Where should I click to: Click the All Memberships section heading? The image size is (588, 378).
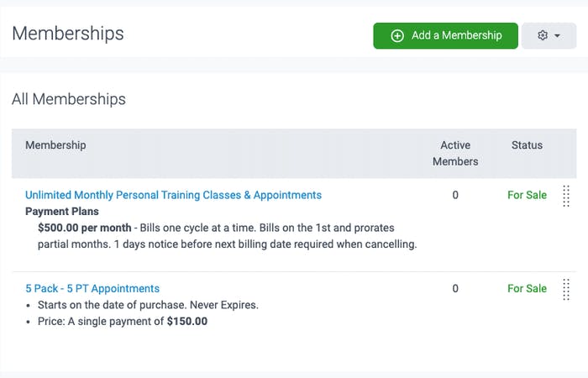coord(69,99)
